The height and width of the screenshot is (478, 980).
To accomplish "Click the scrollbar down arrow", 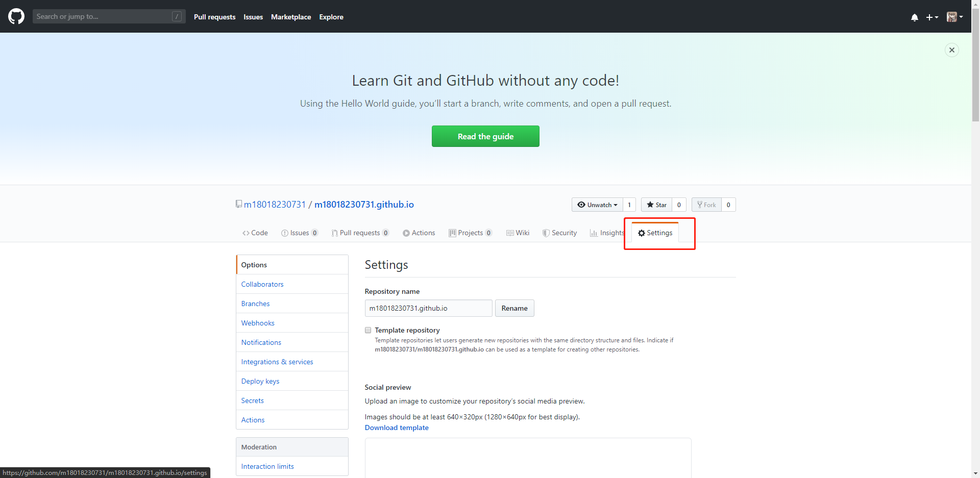I will pos(975,473).
